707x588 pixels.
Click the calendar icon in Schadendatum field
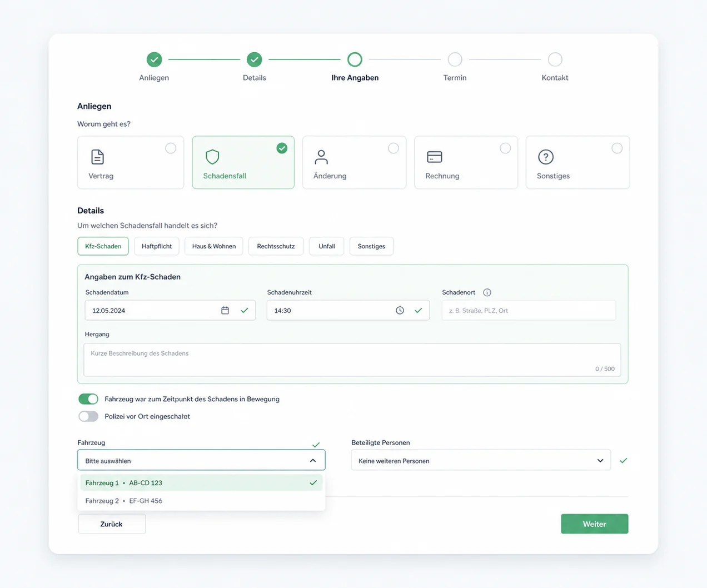(x=225, y=310)
